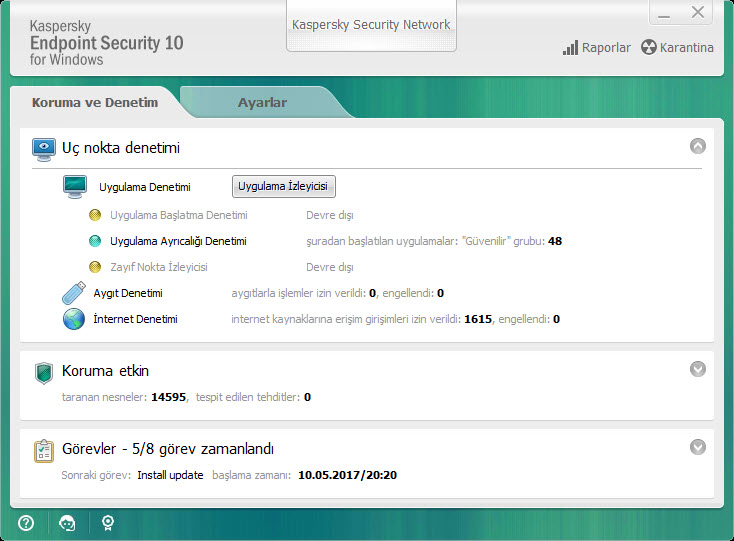Switch to the Ayarlar tab
The width and height of the screenshot is (734, 541).
point(262,102)
